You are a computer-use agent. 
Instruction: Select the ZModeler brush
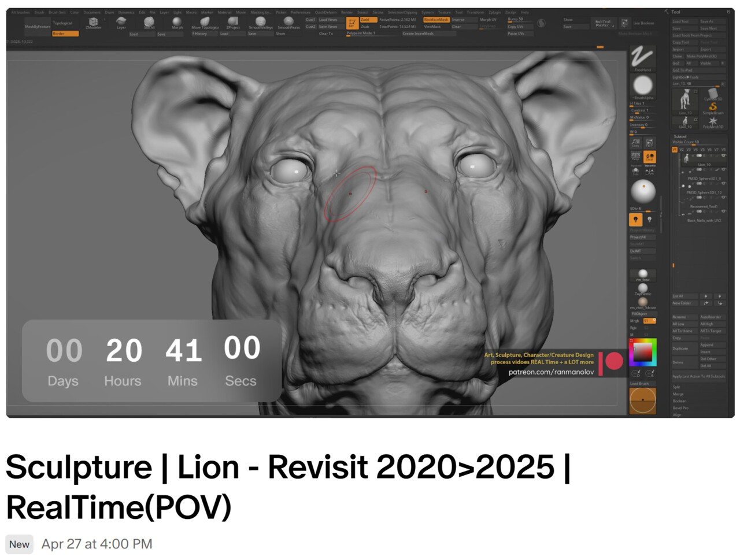(x=93, y=23)
